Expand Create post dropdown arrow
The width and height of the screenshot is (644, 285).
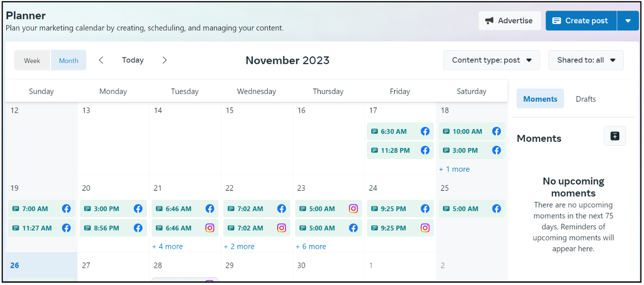click(x=628, y=21)
